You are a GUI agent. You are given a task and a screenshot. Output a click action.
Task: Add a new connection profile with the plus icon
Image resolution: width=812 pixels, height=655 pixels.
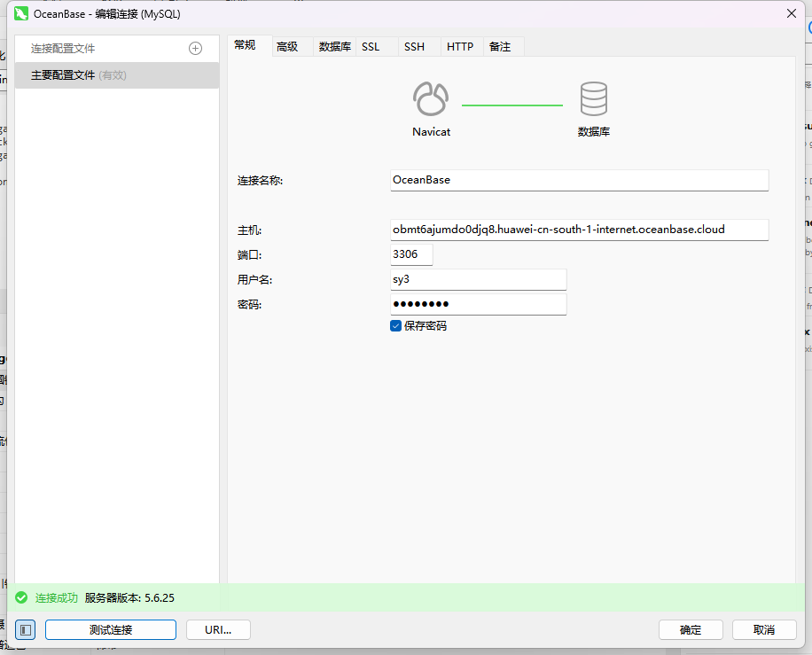click(195, 49)
